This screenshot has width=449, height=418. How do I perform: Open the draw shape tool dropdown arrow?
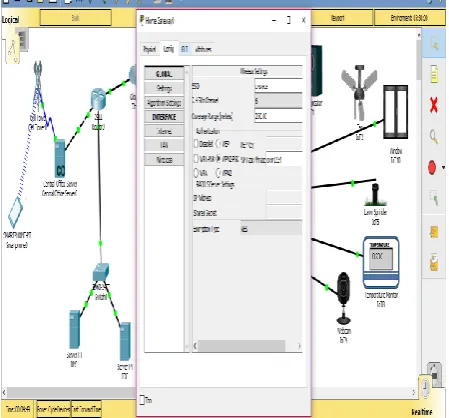point(443,167)
